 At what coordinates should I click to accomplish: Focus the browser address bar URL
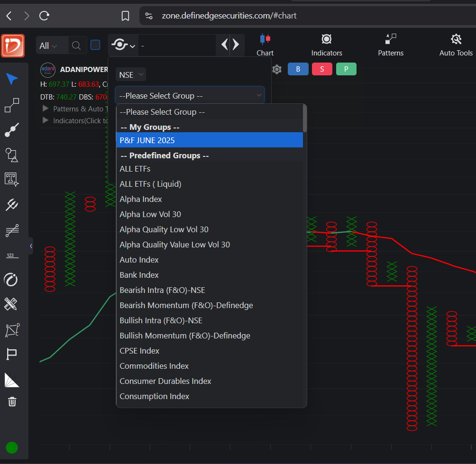[229, 16]
